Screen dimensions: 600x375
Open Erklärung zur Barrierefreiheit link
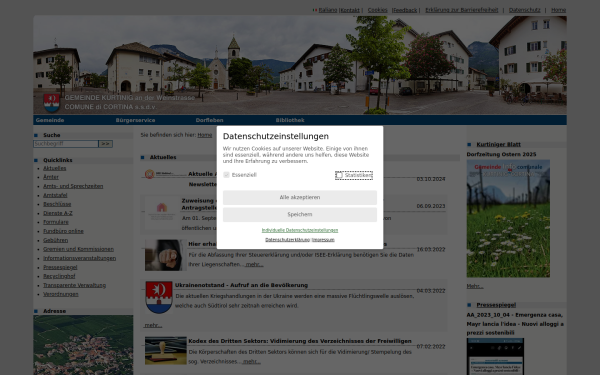[x=462, y=10]
